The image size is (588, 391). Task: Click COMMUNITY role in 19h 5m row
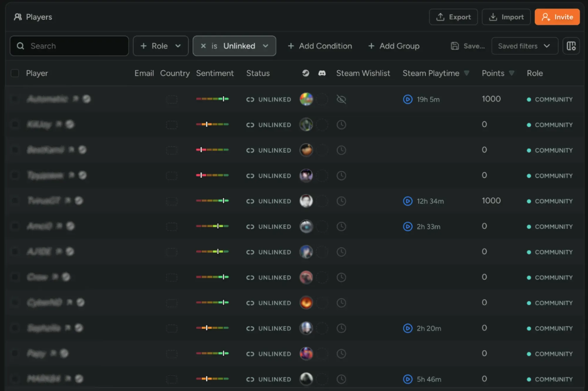(x=550, y=100)
